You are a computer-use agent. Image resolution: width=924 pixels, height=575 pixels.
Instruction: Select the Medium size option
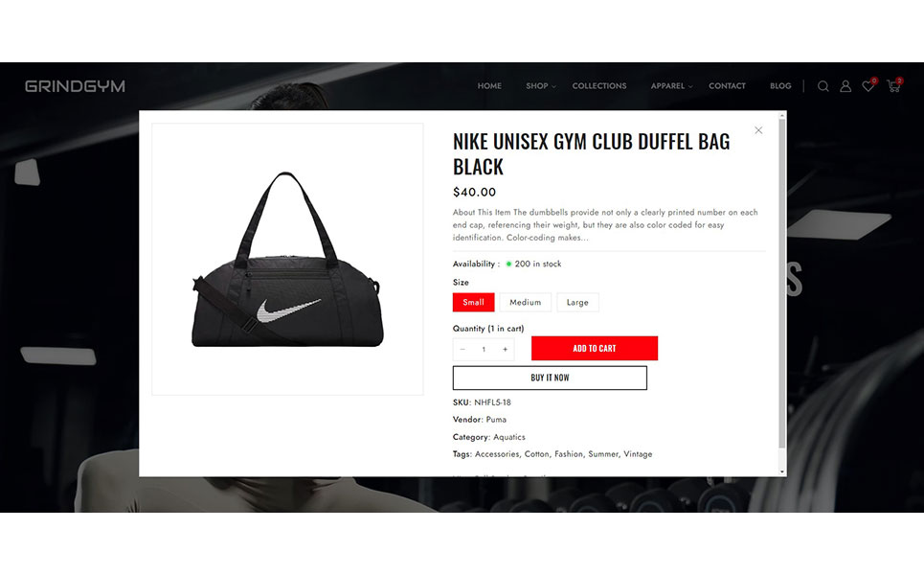click(x=525, y=302)
